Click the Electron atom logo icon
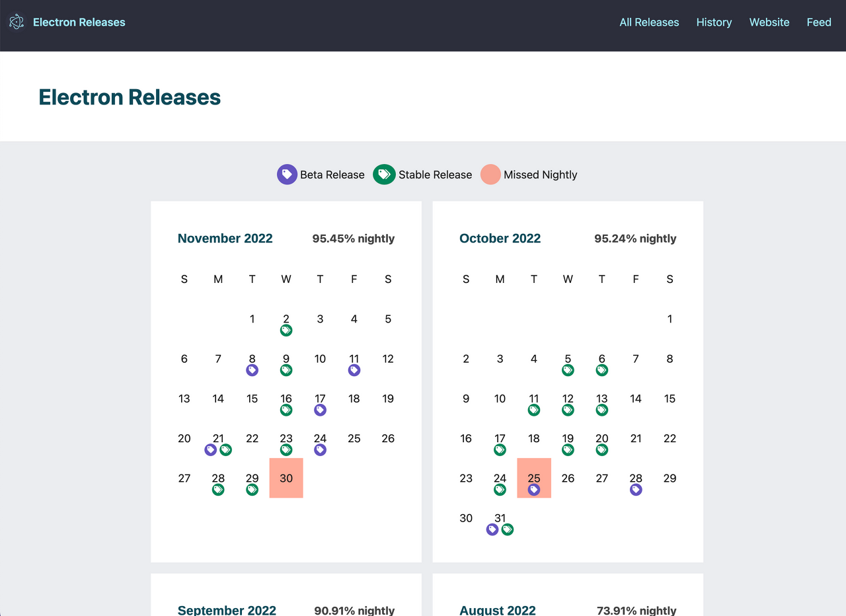 point(17,22)
